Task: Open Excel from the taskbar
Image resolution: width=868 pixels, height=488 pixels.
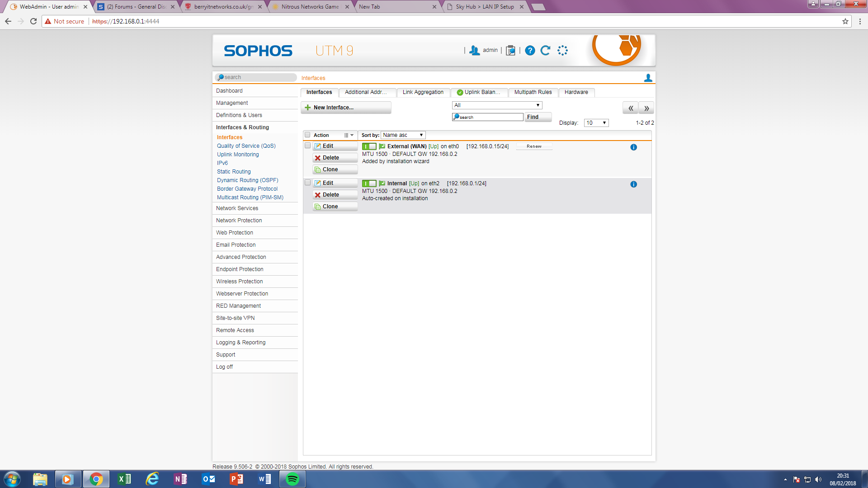Action: click(x=124, y=479)
